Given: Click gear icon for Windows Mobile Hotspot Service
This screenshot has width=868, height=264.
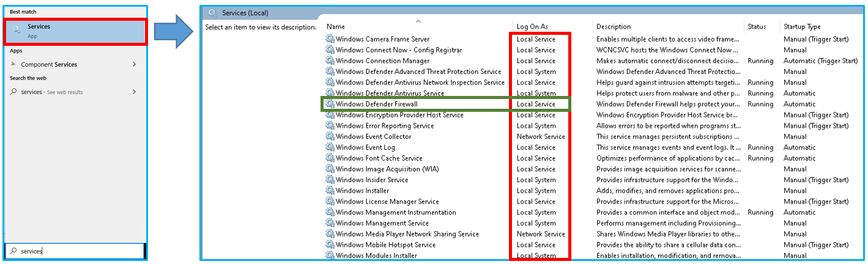Looking at the screenshot, I should [x=330, y=245].
